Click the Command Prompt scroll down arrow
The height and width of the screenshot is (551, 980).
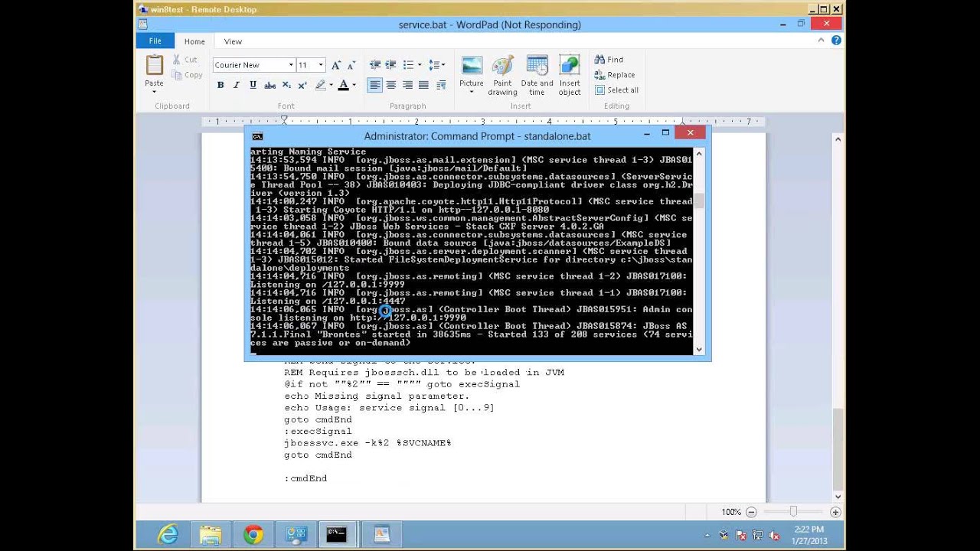699,350
